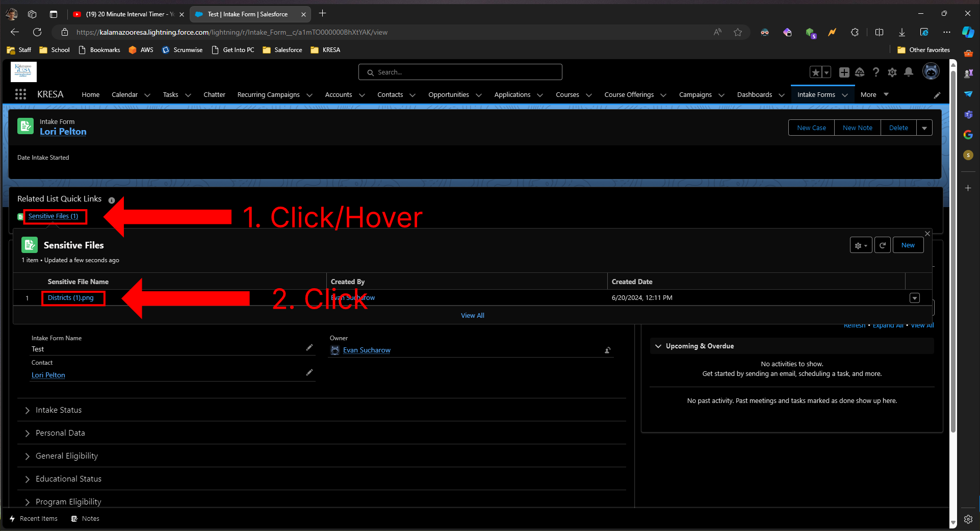This screenshot has width=980, height=531.
Task: Go back with the browser back arrow
Action: click(x=15, y=32)
